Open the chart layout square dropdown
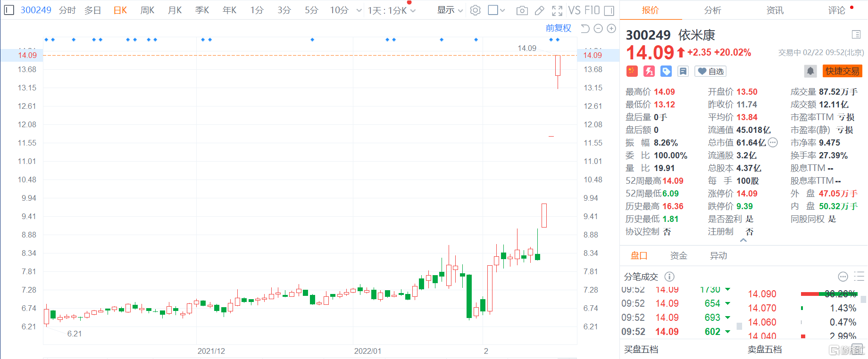The image size is (868, 359). (496, 10)
